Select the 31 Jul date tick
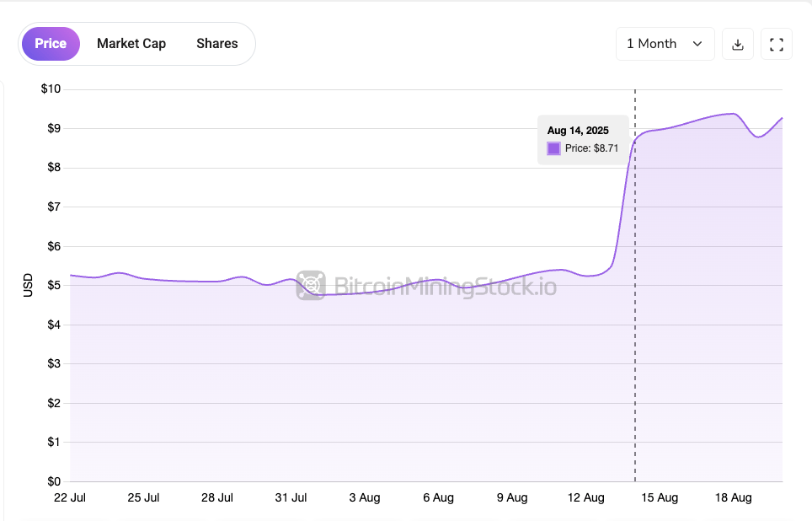The image size is (812, 521). pos(291,498)
